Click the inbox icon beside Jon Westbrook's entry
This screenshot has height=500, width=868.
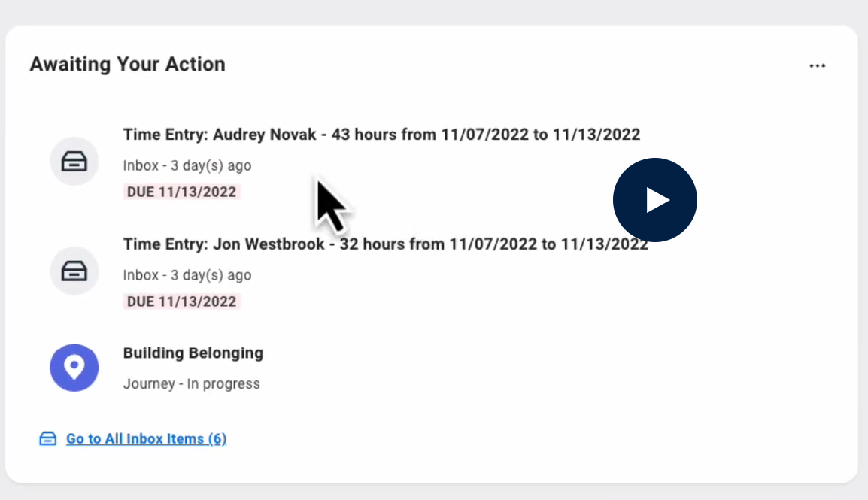74,271
